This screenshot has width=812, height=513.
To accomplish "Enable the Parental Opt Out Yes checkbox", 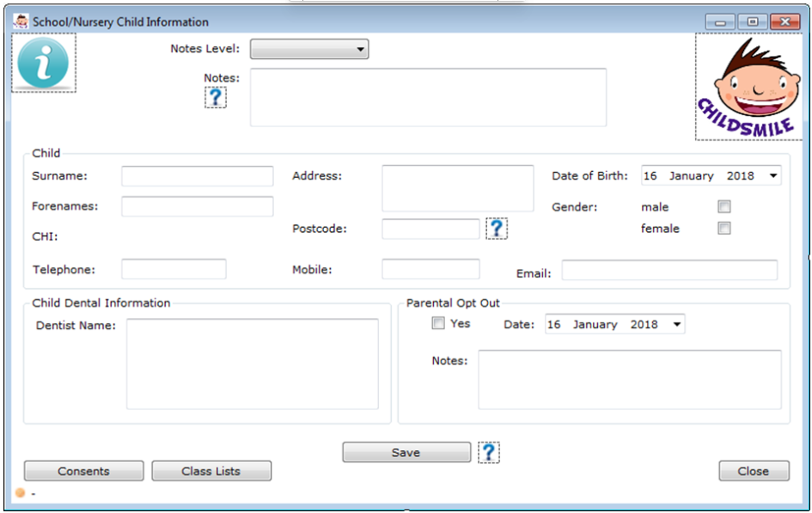I will click(438, 324).
